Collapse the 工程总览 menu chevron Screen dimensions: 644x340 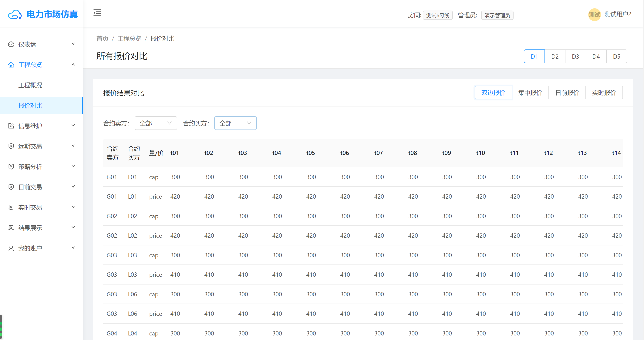[73, 65]
